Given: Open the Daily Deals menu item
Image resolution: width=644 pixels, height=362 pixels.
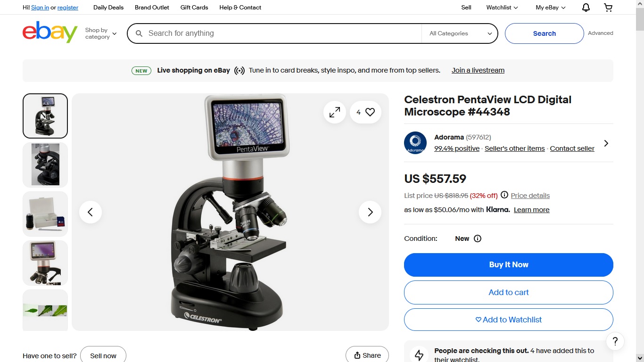Looking at the screenshot, I should (x=108, y=8).
